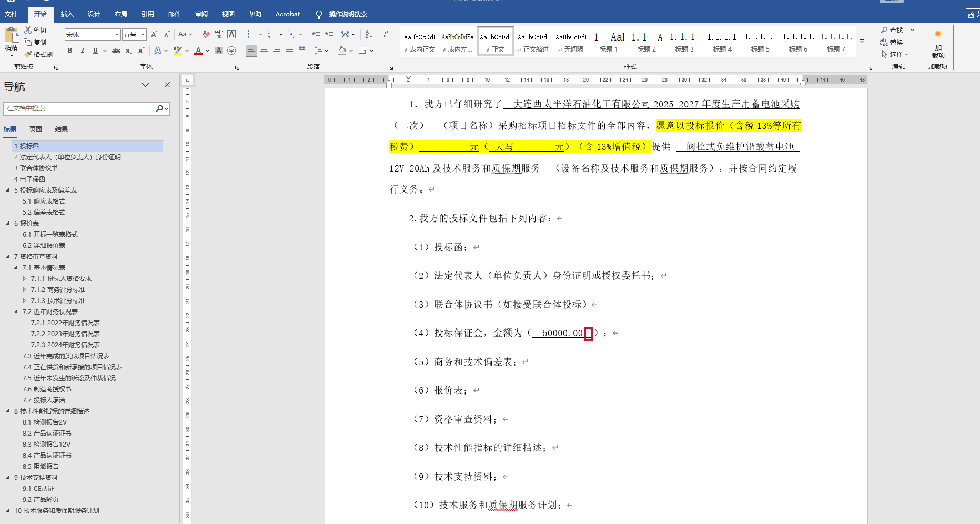Image resolution: width=980 pixels, height=524 pixels.
Task: Click the Clear Formatting eraser icon
Action: [x=206, y=34]
